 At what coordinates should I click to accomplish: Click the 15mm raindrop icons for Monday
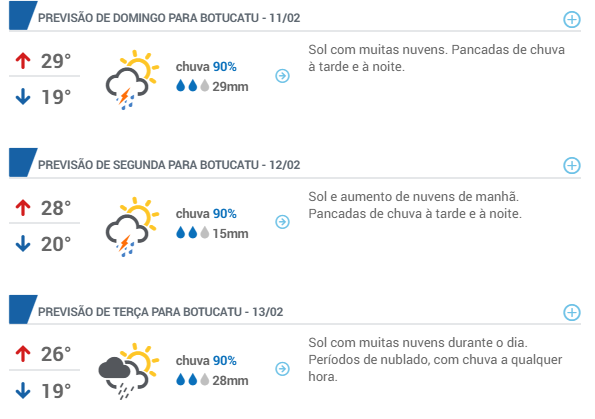193,233
